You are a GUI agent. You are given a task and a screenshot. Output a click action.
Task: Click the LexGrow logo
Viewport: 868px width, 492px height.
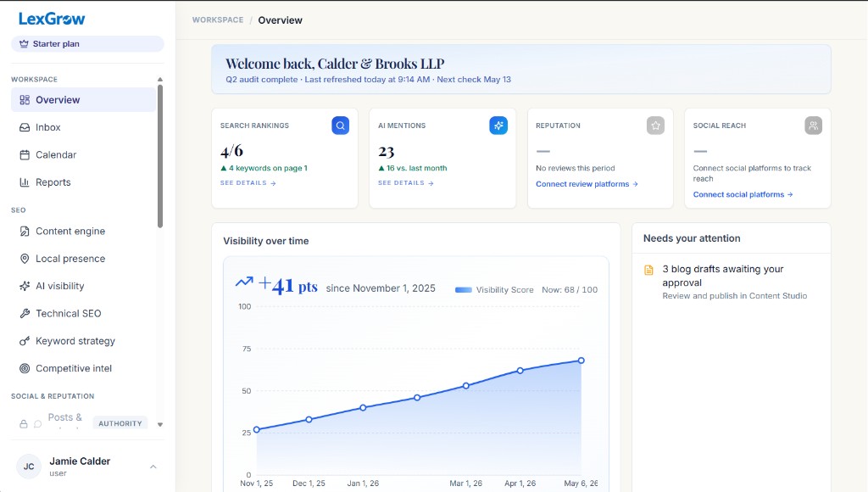52,19
